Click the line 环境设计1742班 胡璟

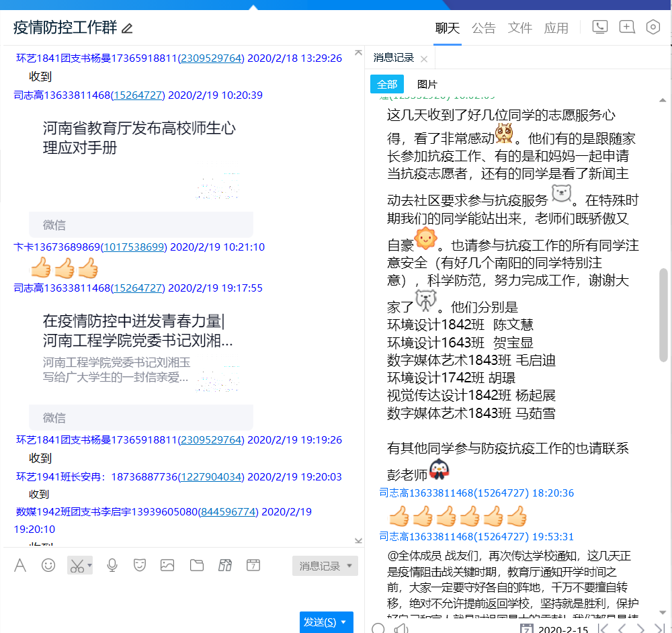pyautogui.click(x=452, y=378)
